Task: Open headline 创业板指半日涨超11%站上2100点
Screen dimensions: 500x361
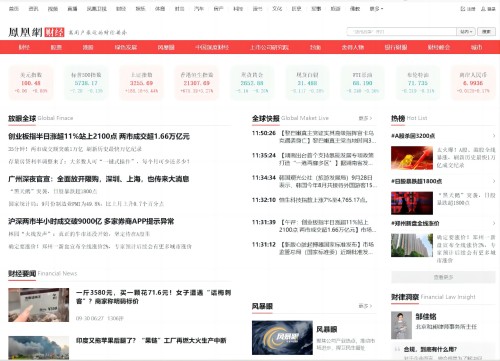Action: [x=99, y=136]
